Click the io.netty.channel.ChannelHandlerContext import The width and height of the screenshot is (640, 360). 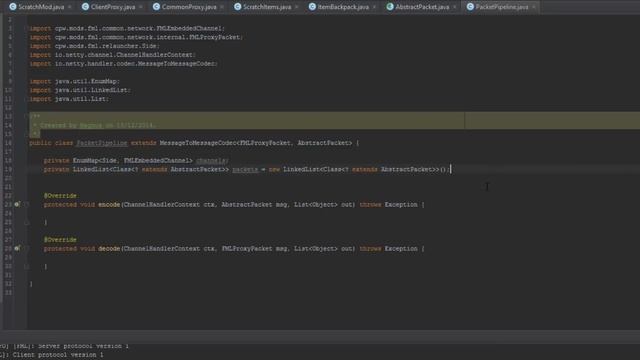(x=112, y=55)
